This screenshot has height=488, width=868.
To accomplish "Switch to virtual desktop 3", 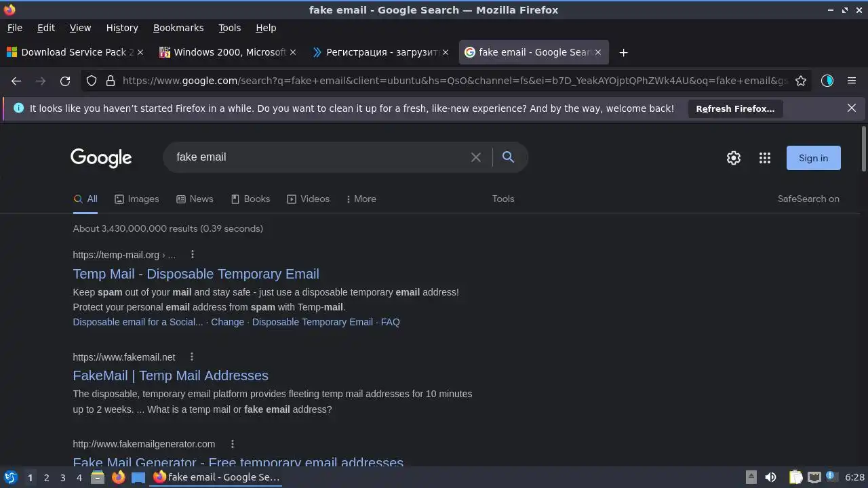I will [62, 477].
